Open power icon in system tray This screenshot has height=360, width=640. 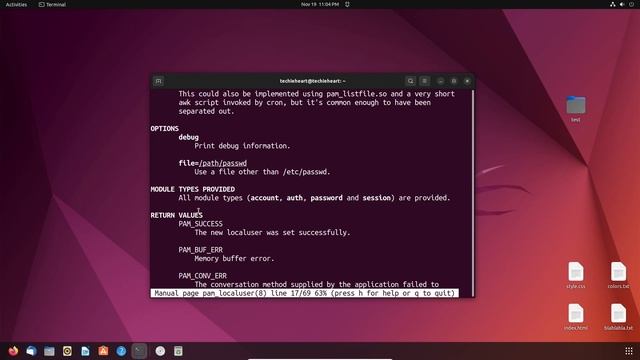click(x=631, y=4)
